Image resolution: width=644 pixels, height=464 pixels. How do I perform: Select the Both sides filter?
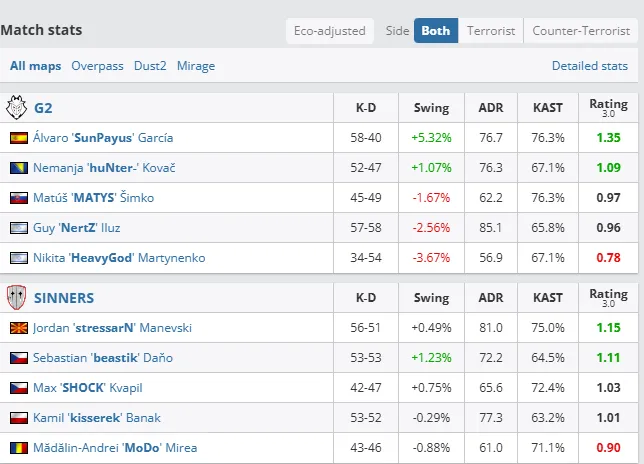pos(435,31)
